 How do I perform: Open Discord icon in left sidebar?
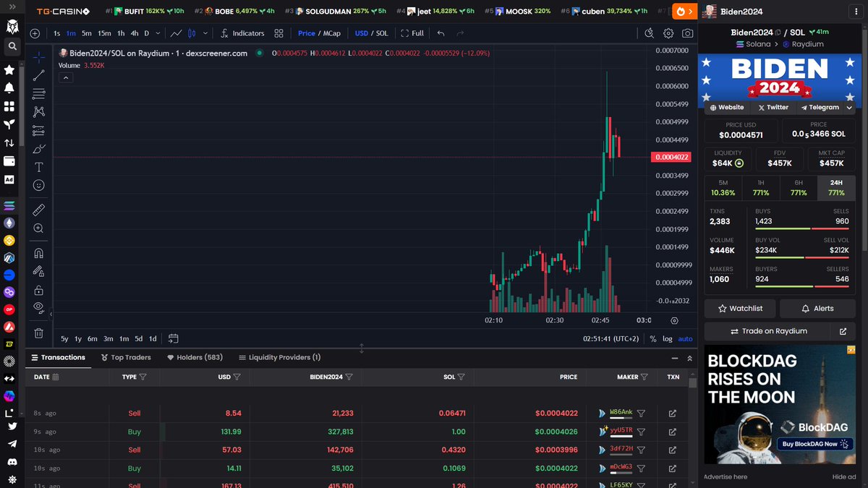(12, 462)
